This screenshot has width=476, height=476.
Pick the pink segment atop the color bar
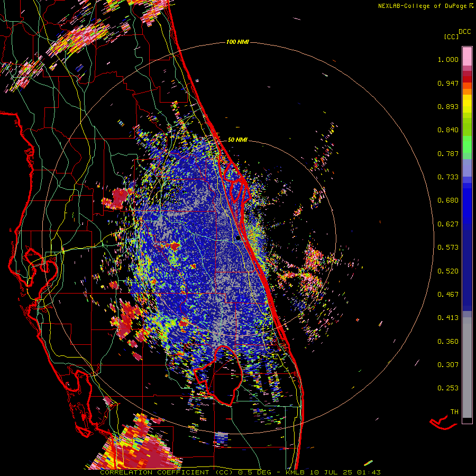pyautogui.click(x=467, y=56)
